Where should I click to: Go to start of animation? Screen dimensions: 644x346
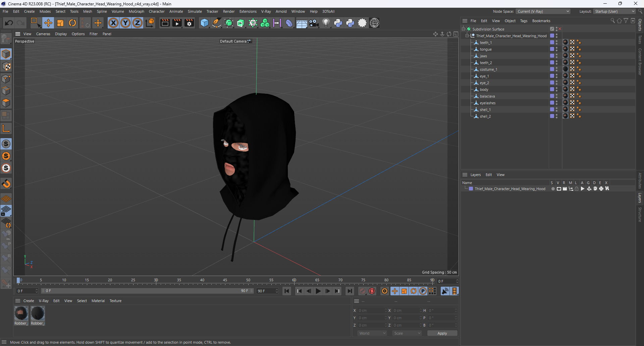coord(287,291)
